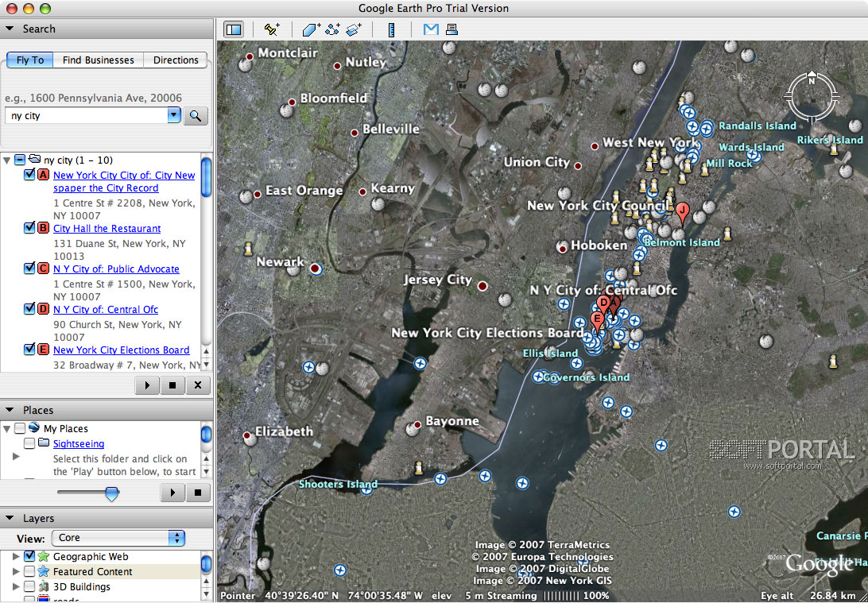Image resolution: width=868 pixels, height=603 pixels.
Task: Expand the 3D Buildings layer node
Action: pos(16,586)
